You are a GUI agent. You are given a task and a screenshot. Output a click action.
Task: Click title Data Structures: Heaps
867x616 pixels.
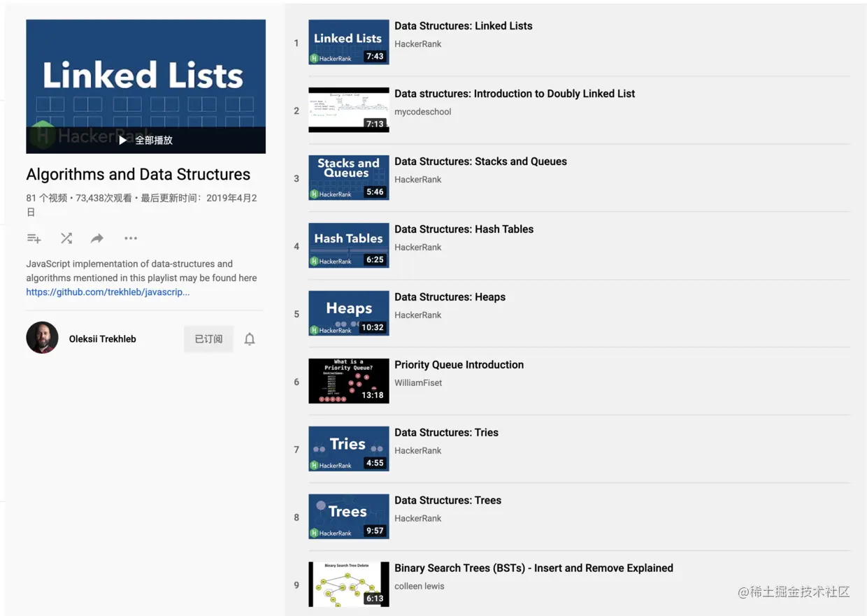pos(450,297)
